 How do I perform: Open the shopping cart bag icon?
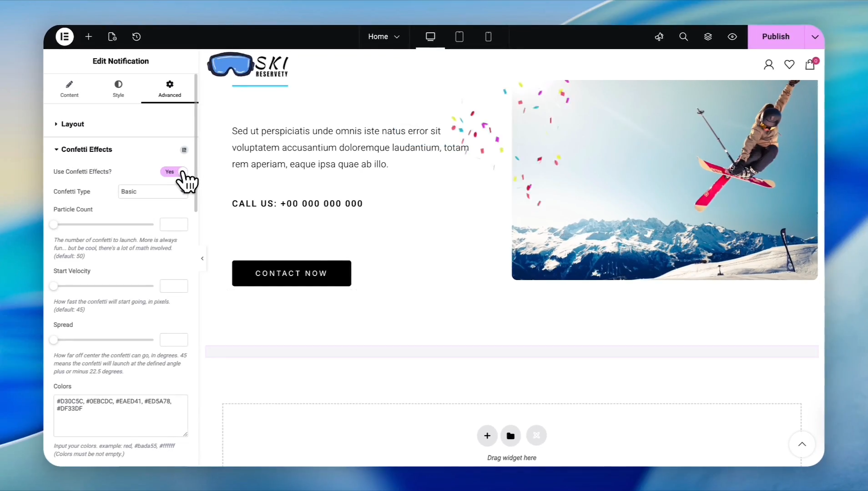[x=810, y=65]
